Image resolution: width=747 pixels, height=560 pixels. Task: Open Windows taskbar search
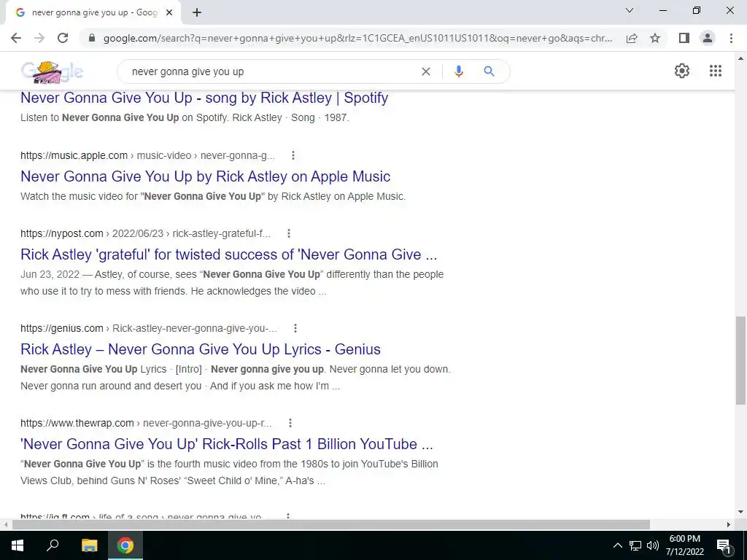53,545
